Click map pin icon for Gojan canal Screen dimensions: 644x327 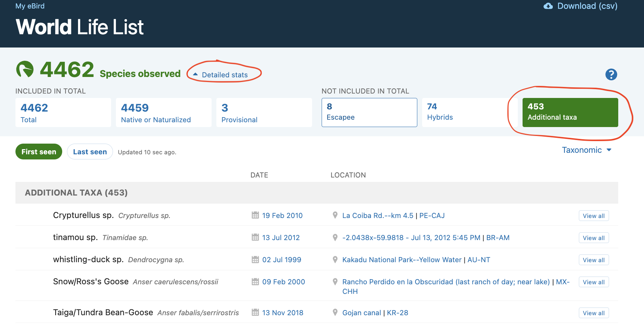pos(335,312)
